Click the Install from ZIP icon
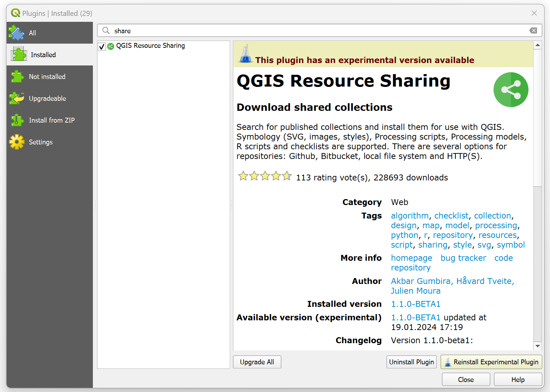The height and width of the screenshot is (392, 550). click(x=17, y=120)
